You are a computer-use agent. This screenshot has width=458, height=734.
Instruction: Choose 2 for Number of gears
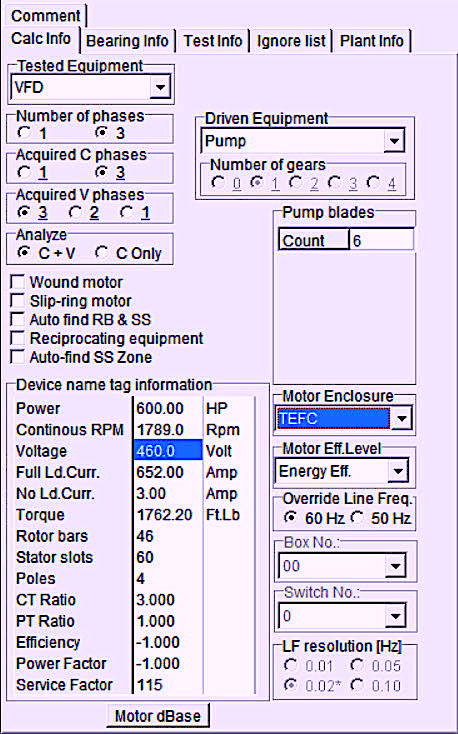click(x=295, y=182)
